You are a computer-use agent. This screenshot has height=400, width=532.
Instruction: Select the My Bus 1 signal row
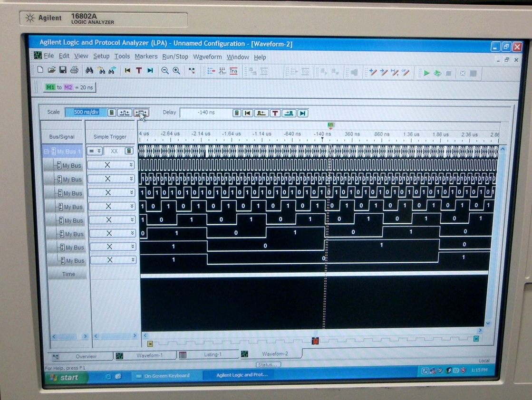point(62,152)
